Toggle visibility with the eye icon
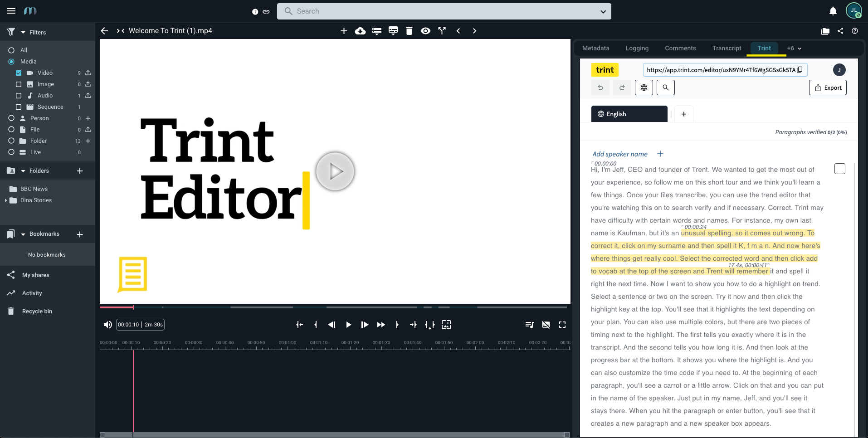Image resolution: width=868 pixels, height=438 pixels. tap(425, 31)
